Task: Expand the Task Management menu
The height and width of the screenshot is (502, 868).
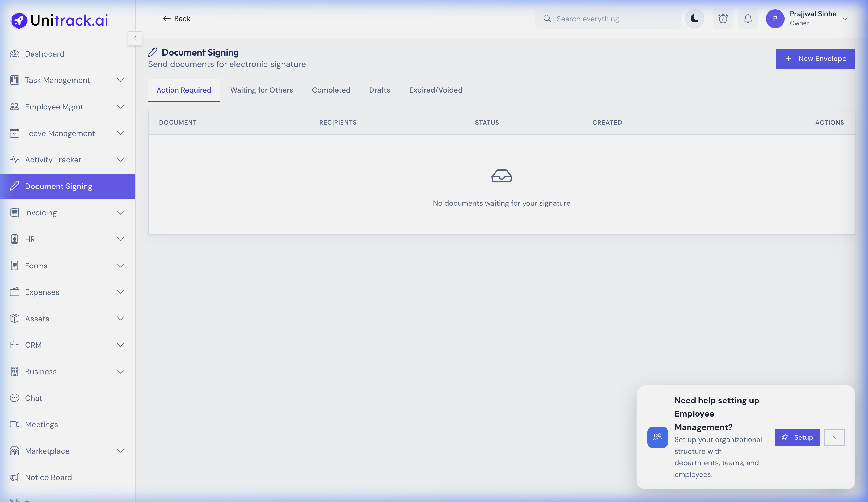Action: (120, 80)
